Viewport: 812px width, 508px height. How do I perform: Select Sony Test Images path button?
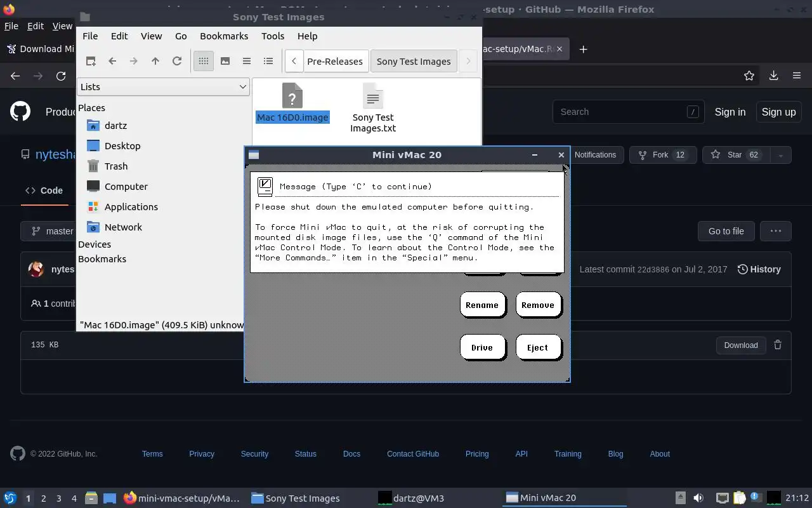pos(414,61)
